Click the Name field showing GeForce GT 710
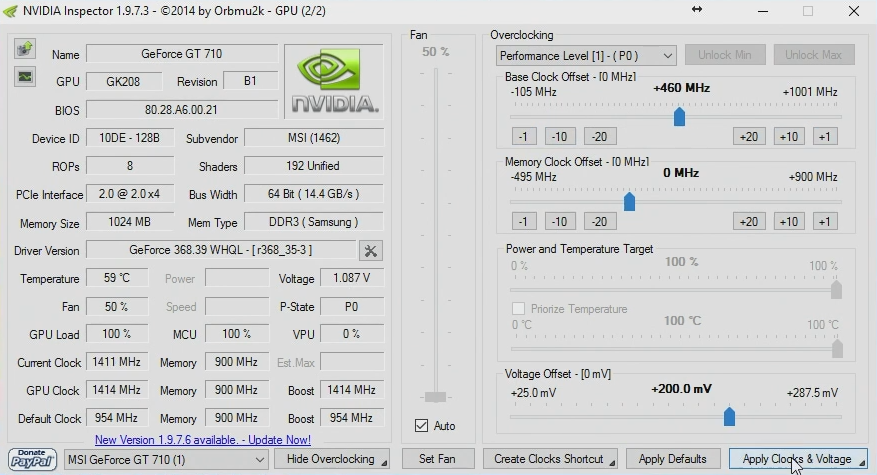 pos(182,54)
